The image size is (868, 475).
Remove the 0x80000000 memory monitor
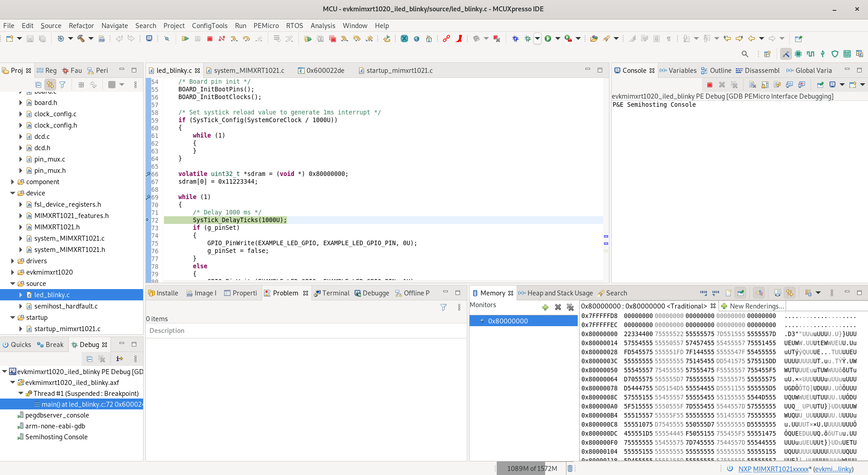[x=557, y=308]
